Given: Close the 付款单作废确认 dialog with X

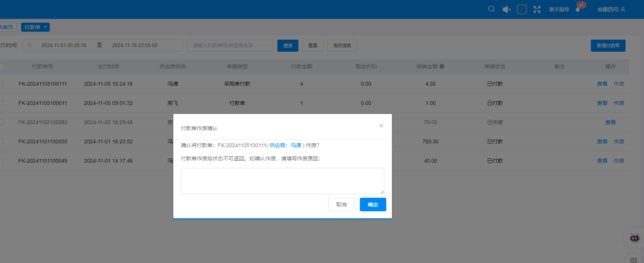Looking at the screenshot, I should click(x=381, y=126).
